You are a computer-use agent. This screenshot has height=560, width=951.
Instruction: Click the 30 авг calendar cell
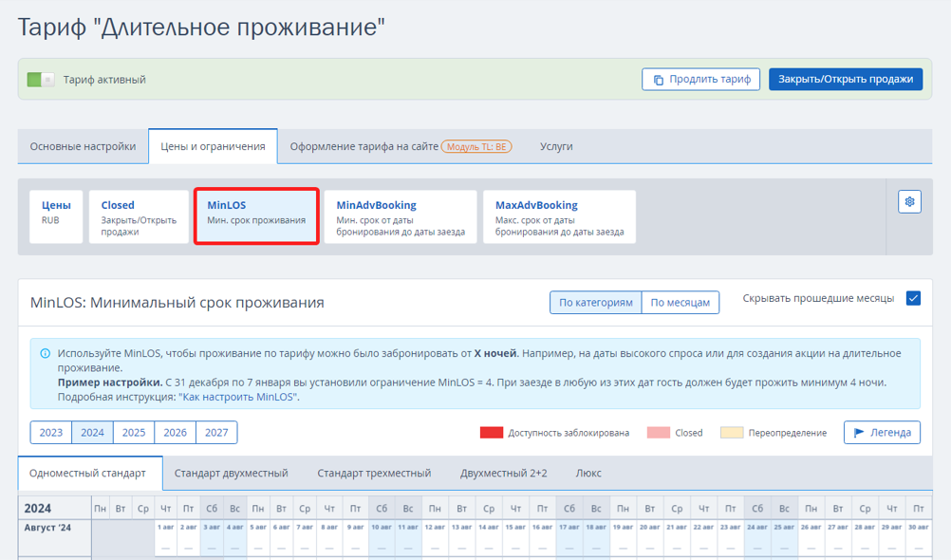click(919, 537)
